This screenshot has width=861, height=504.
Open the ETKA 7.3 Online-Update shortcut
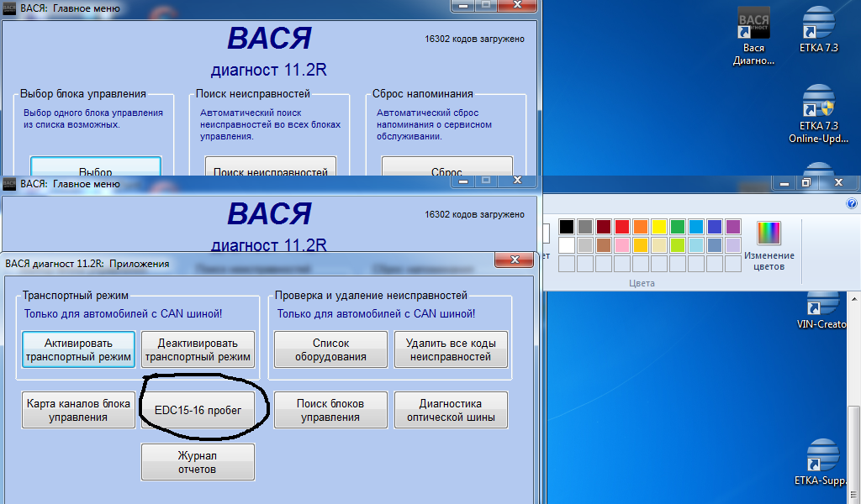tap(818, 114)
